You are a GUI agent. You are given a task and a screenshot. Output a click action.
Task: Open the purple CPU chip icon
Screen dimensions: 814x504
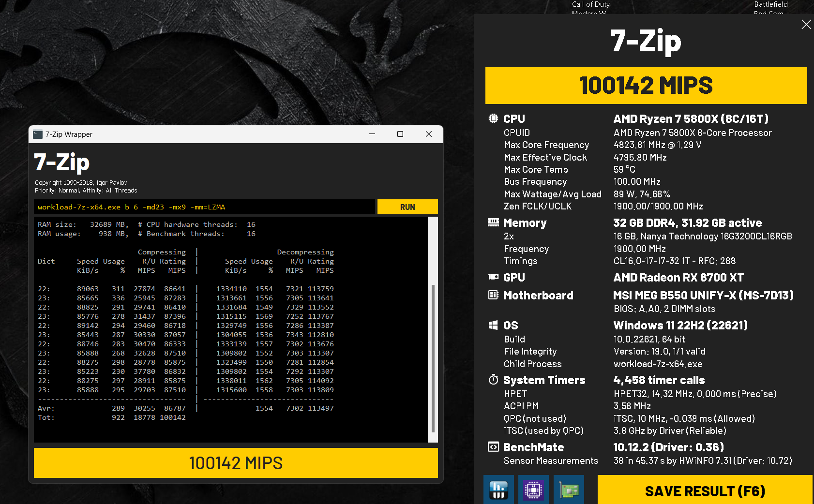click(533, 490)
